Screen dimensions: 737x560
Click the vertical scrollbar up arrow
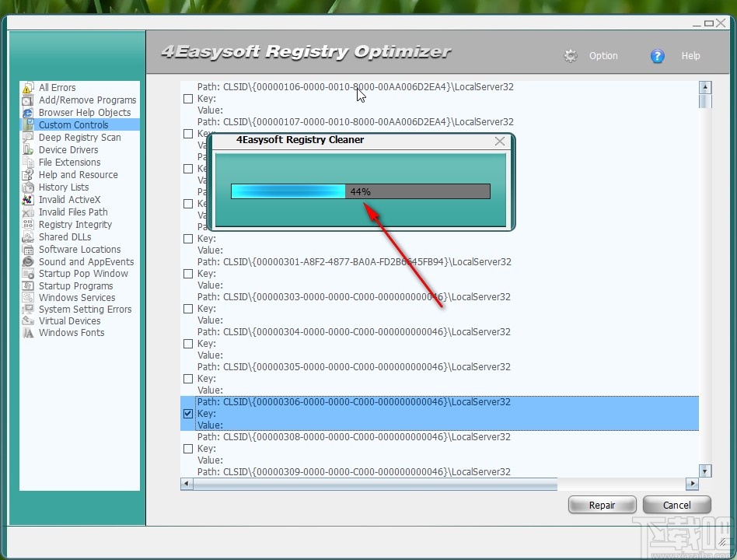[705, 87]
